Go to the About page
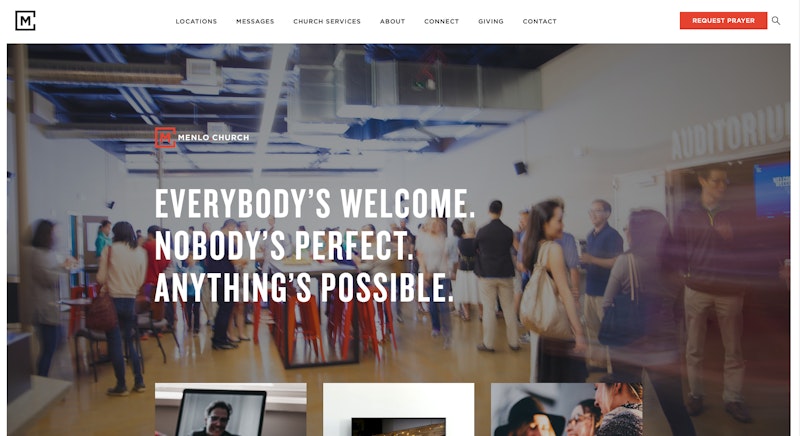Viewport: 800px width, 436px height. [392, 21]
